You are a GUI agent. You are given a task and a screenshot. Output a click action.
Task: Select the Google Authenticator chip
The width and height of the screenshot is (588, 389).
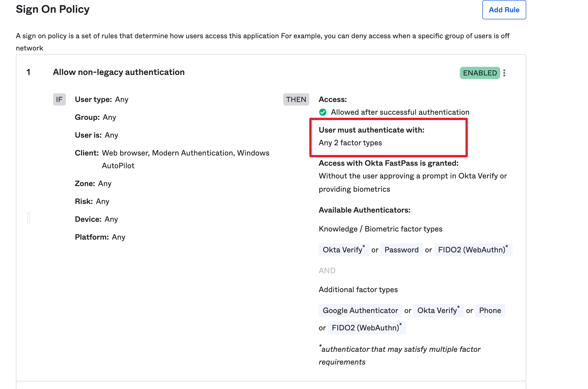[360, 310]
